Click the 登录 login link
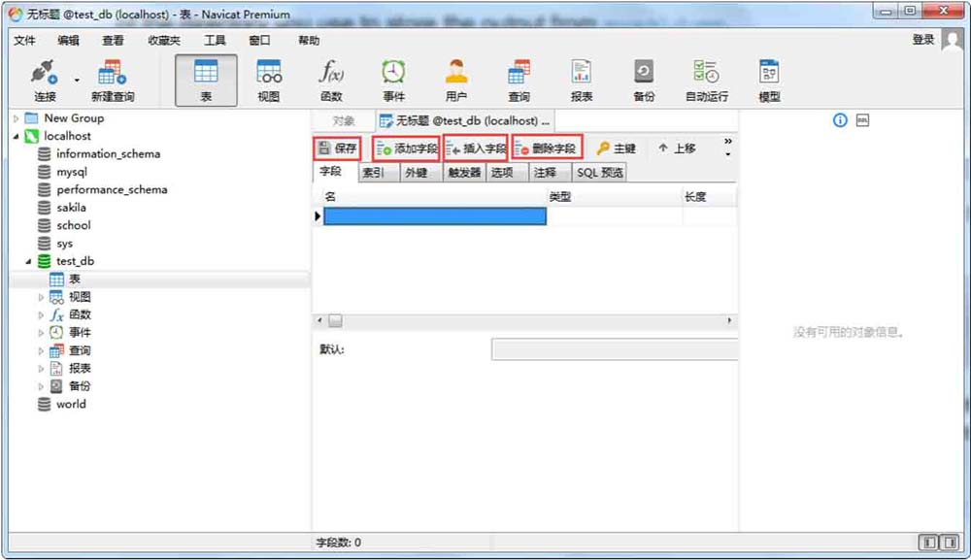 pos(922,40)
